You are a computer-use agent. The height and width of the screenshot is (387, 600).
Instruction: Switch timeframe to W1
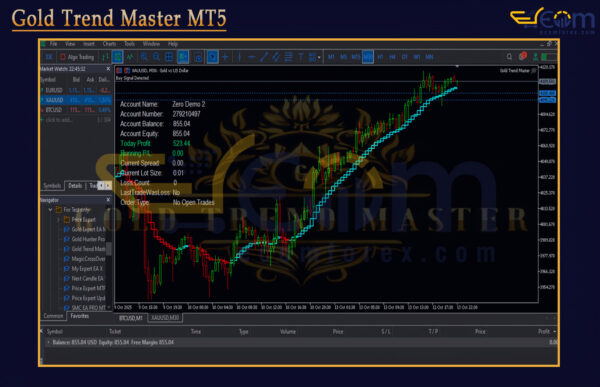(417, 57)
